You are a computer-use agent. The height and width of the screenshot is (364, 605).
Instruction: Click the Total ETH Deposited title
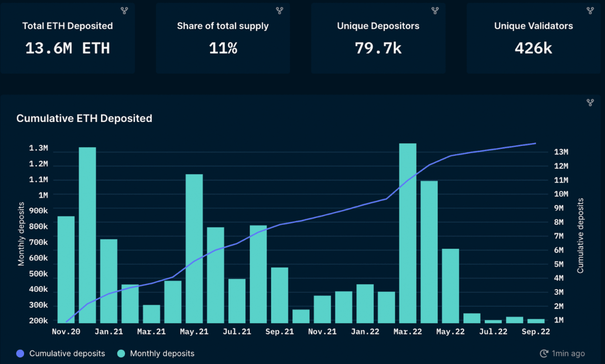(x=67, y=26)
